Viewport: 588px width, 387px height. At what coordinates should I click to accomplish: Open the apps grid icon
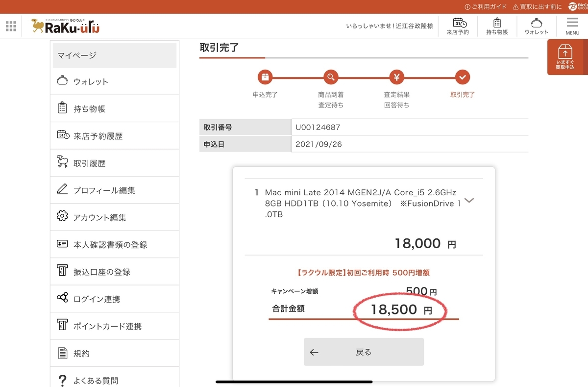click(11, 26)
